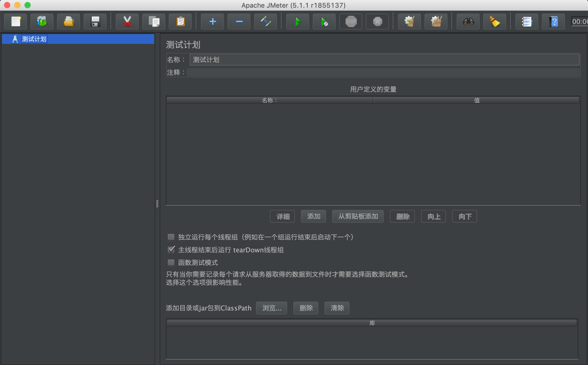Enable 独立运行每个线程组 checkbox

pyautogui.click(x=171, y=237)
